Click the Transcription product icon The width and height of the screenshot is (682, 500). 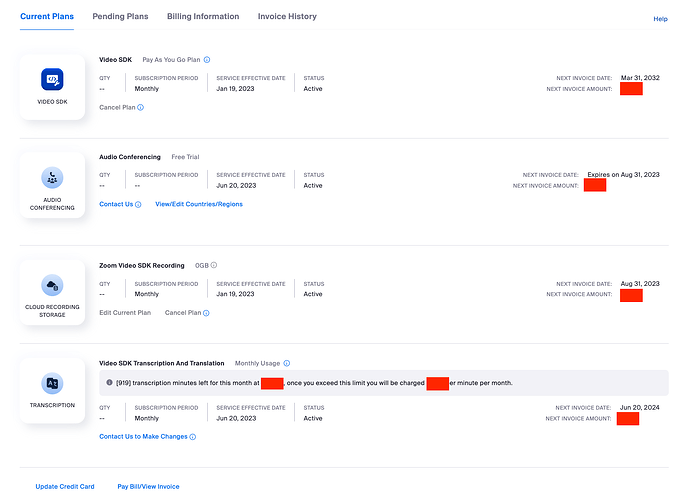[52, 383]
